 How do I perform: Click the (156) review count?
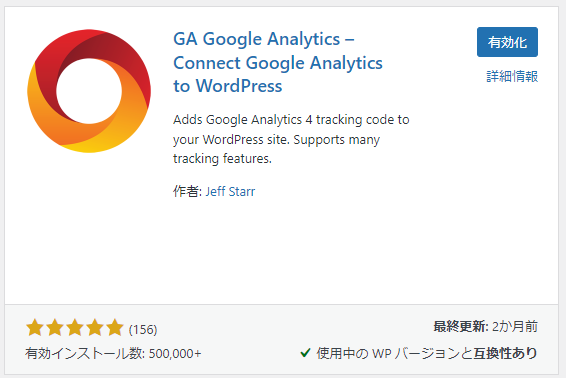[x=143, y=330]
